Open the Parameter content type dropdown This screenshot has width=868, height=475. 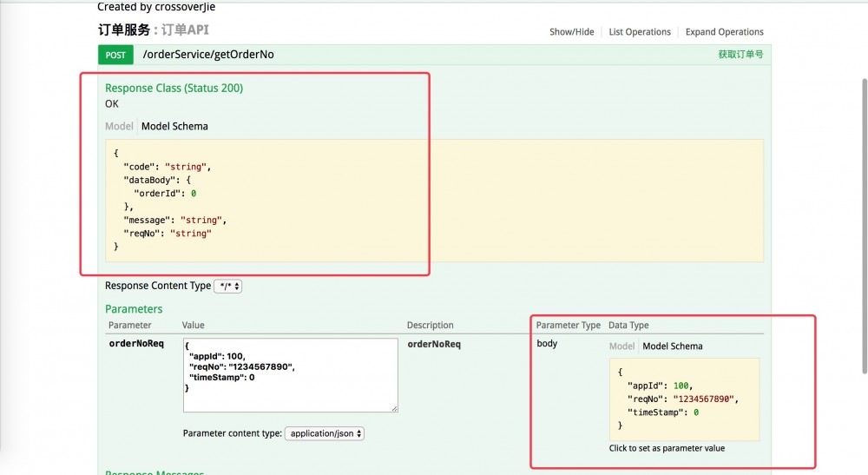coord(325,433)
